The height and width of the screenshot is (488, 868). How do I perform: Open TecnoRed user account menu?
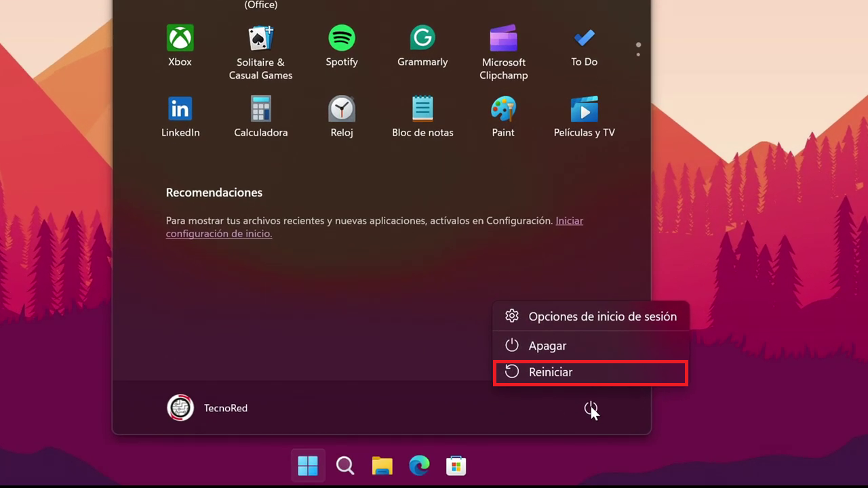[x=208, y=408]
